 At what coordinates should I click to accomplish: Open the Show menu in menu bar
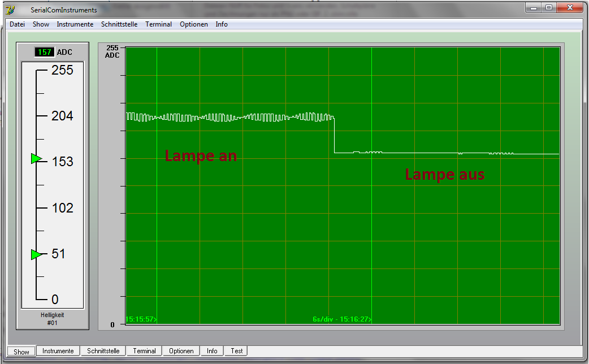point(41,24)
